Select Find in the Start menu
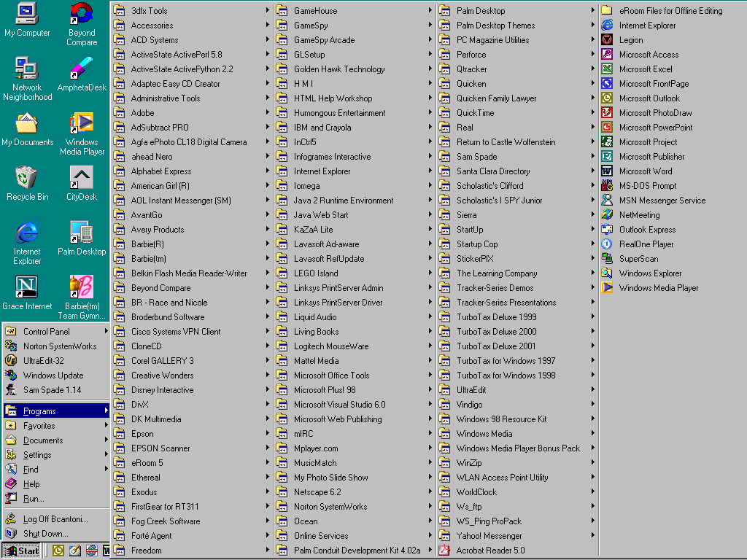The height and width of the screenshot is (560, 747). pos(57,470)
